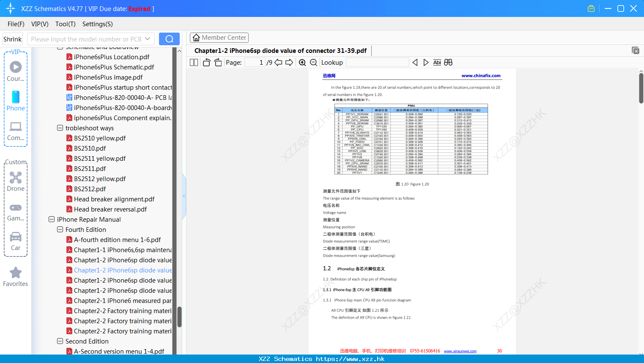Image resolution: width=644 pixels, height=363 pixels.
Task: Open model number dropdown arrow
Action: pos(148,39)
